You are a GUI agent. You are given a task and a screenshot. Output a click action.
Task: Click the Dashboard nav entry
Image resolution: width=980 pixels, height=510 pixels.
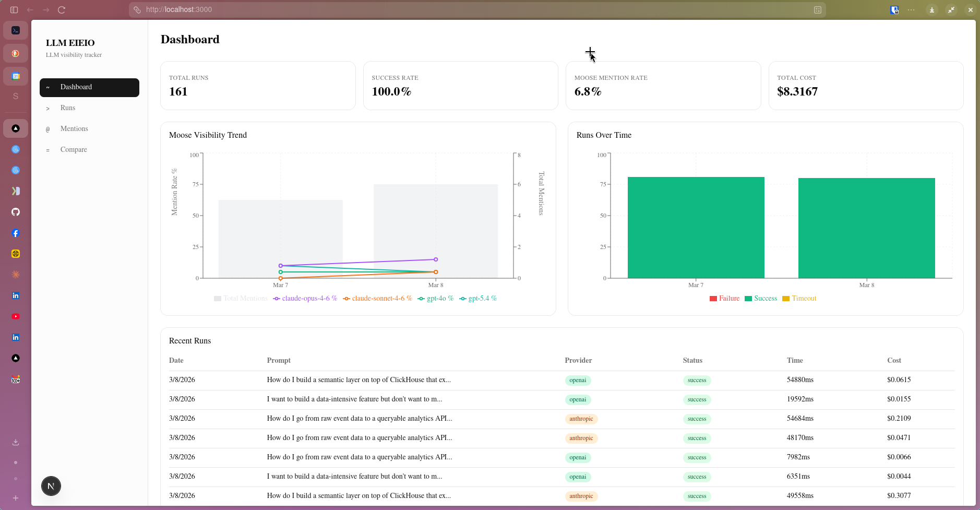pos(76,87)
